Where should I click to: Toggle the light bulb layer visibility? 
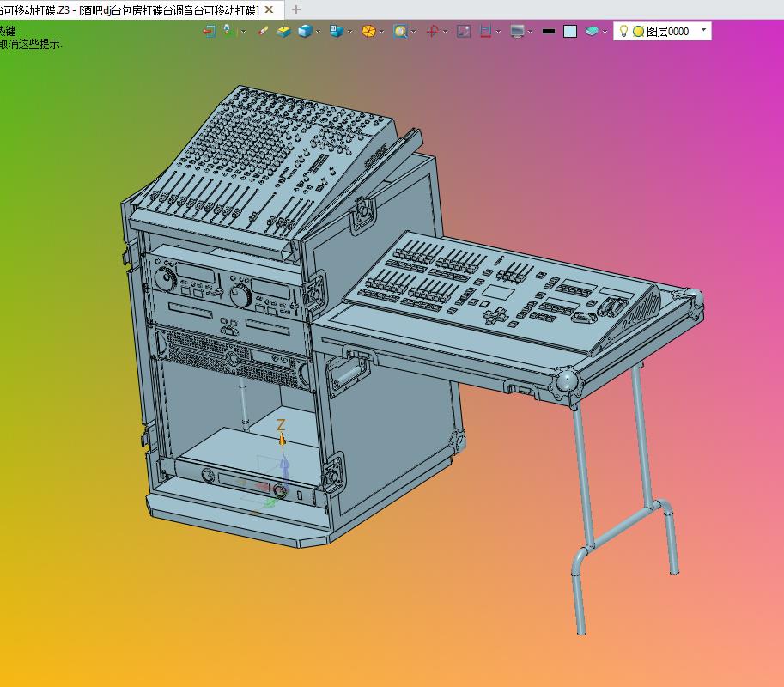pyautogui.click(x=623, y=31)
